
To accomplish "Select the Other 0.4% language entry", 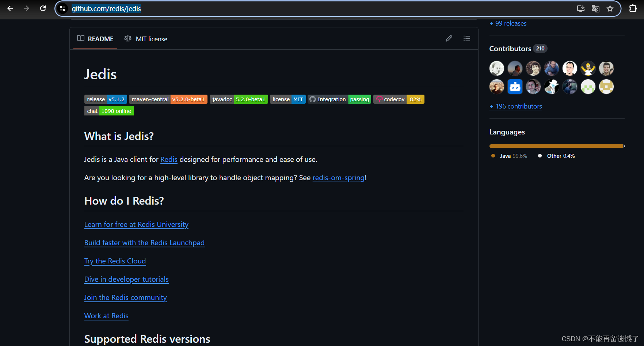I will [556, 156].
